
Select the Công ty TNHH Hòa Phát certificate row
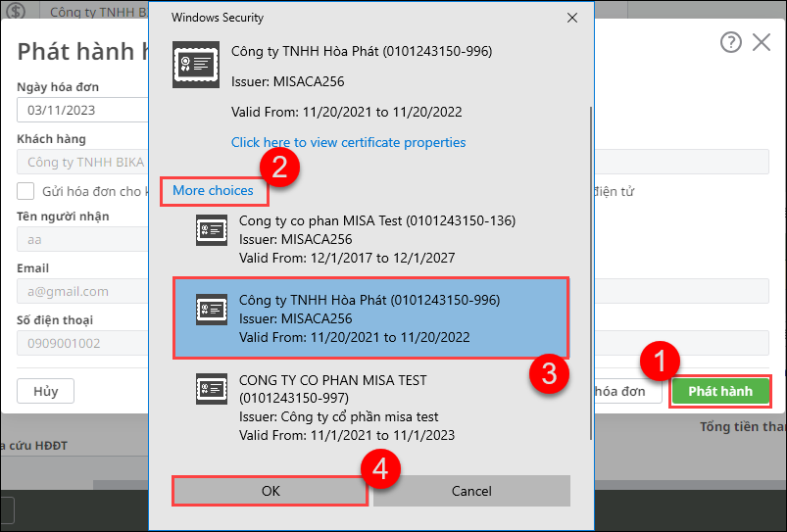pos(370,317)
